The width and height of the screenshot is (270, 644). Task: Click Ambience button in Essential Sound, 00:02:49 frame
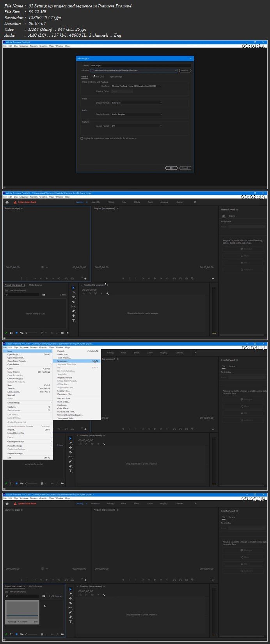(243, 269)
